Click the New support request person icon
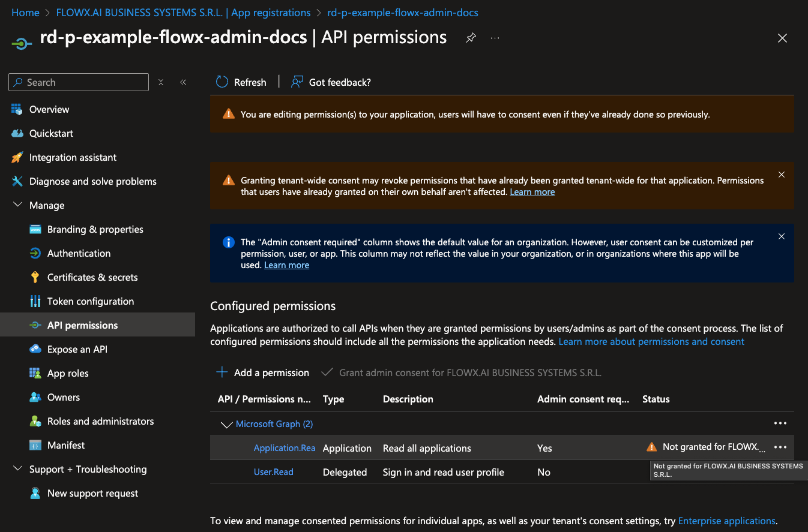This screenshot has height=532, width=808. pyautogui.click(x=35, y=493)
